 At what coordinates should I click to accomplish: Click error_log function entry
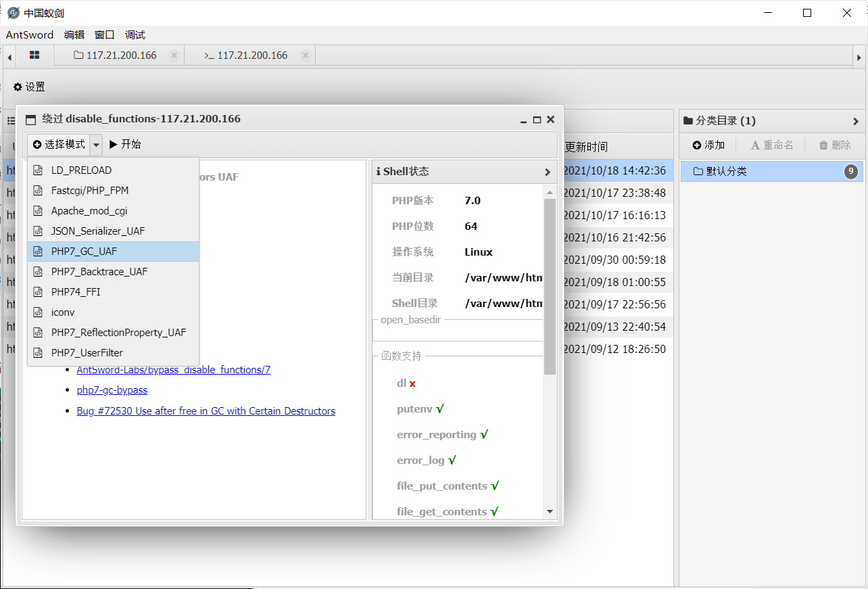coord(426,461)
